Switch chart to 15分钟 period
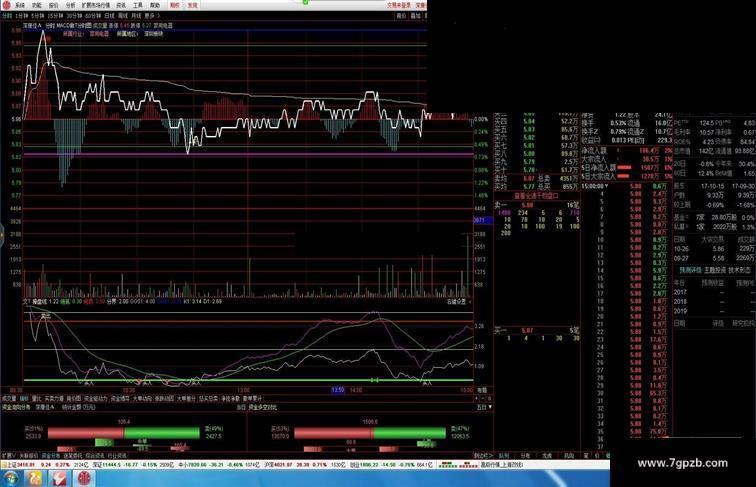The image size is (756, 487). tap(55, 16)
